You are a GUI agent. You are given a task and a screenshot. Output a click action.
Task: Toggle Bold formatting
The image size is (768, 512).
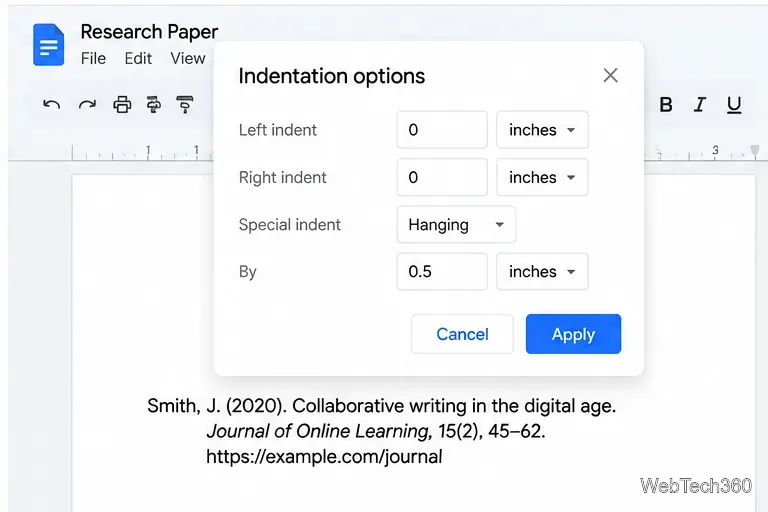pyautogui.click(x=666, y=104)
